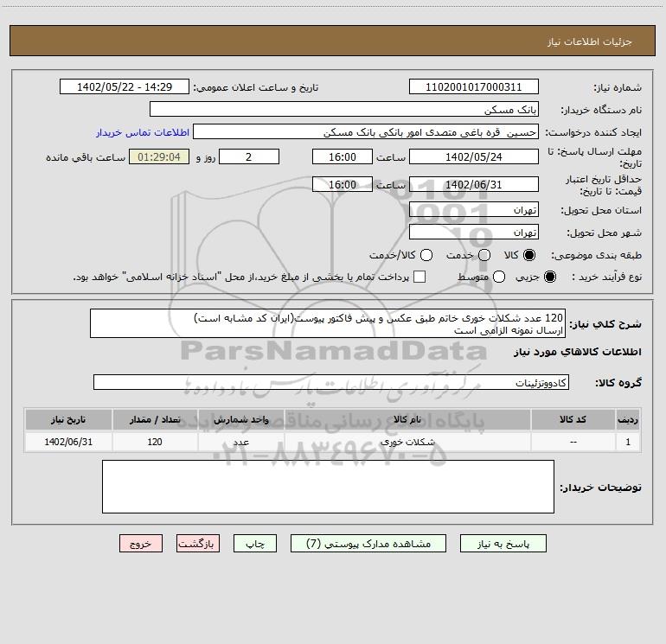The image size is (666, 644).
Task: Click the خروج exit button
Action: [x=141, y=544]
